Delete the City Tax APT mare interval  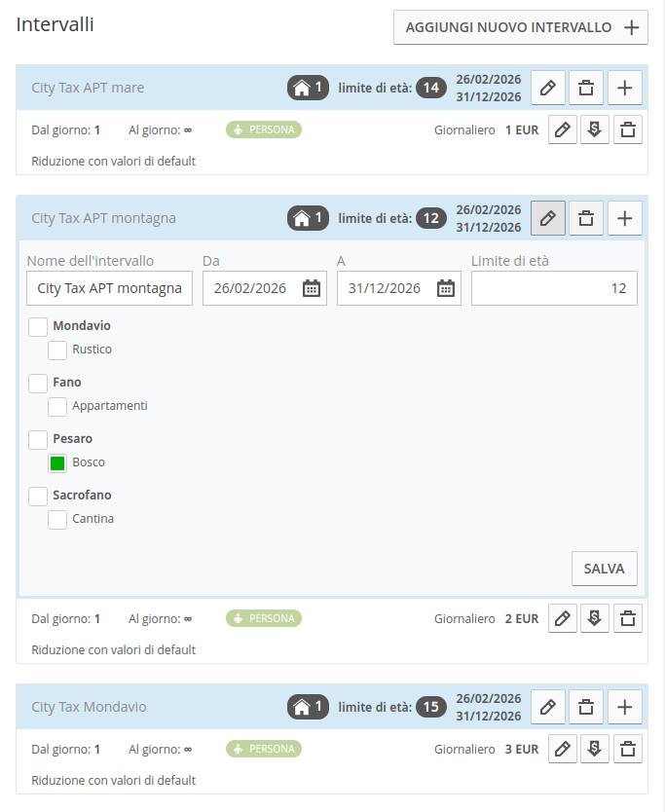click(x=586, y=88)
